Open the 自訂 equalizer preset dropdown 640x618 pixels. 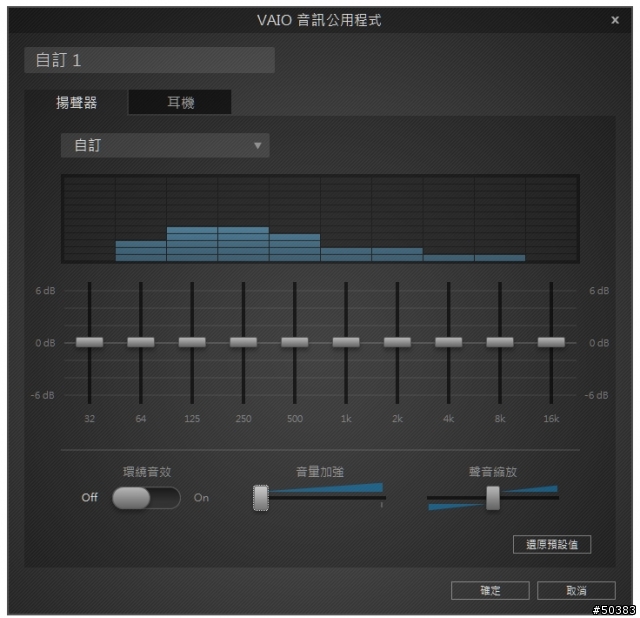(165, 145)
